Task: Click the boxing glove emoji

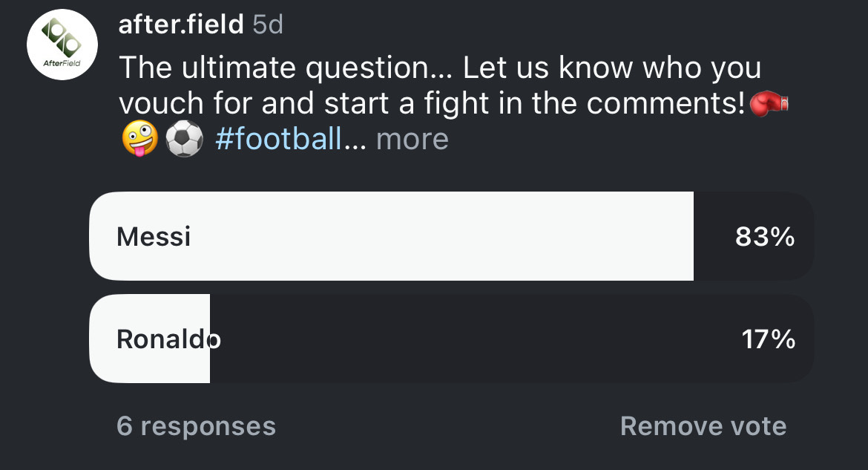Action: (769, 105)
